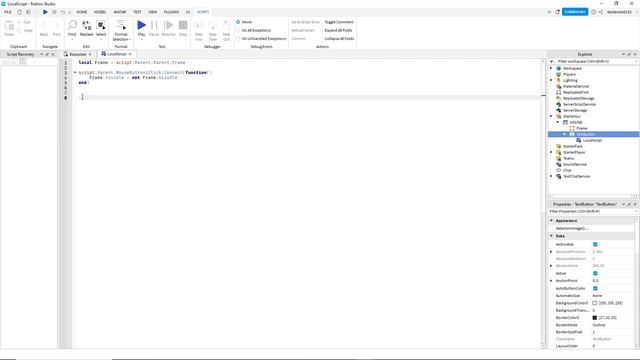Select the Teams item in the Explorer
640x360 pixels.
569,158
